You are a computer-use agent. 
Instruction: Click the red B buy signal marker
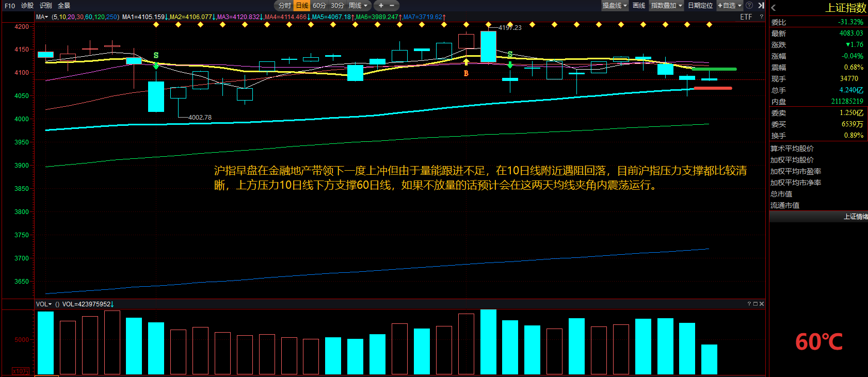coord(466,74)
